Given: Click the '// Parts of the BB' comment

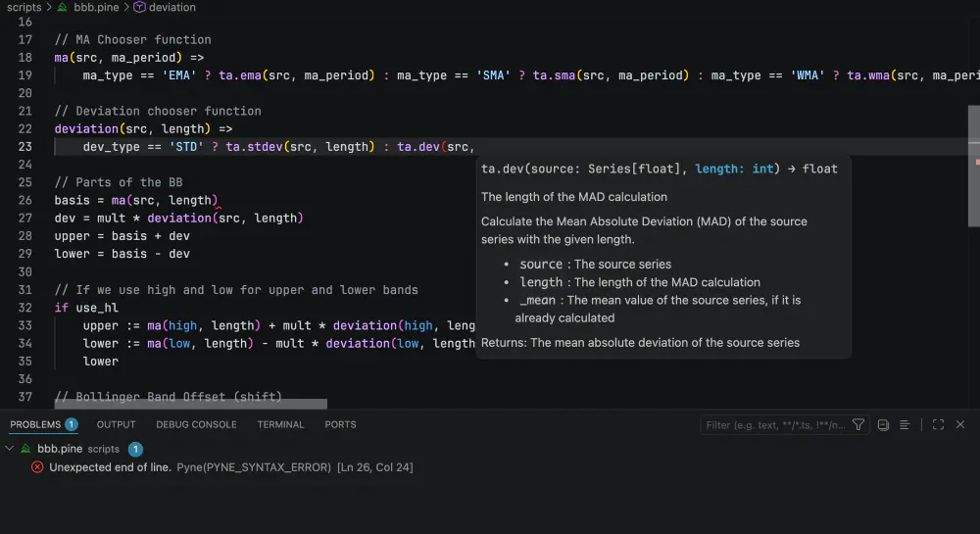Looking at the screenshot, I should [x=119, y=182].
